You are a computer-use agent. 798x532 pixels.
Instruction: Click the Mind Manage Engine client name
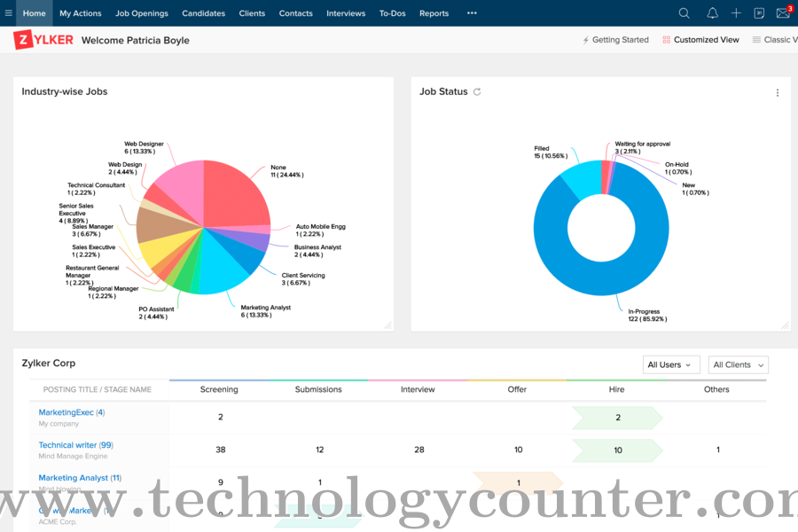73,456
